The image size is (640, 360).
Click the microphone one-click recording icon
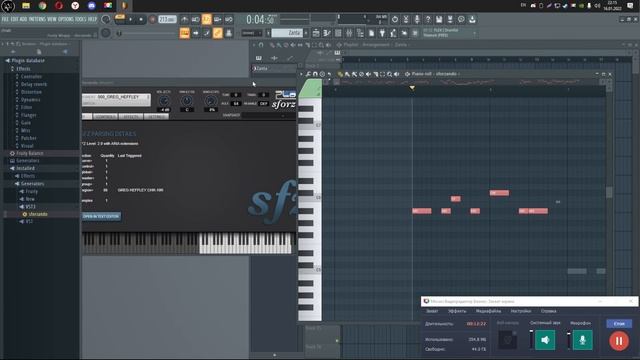[x=417, y=19]
